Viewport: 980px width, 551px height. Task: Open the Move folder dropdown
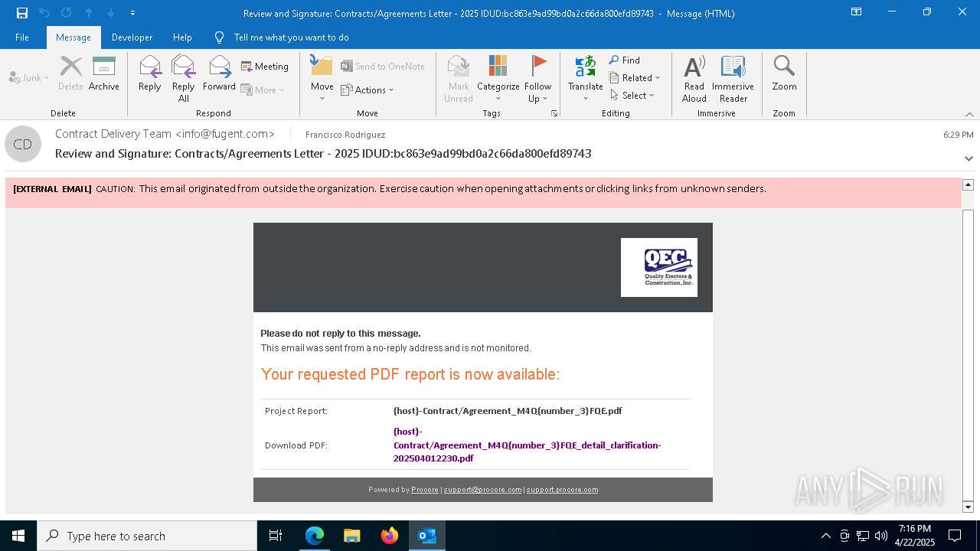(x=322, y=79)
